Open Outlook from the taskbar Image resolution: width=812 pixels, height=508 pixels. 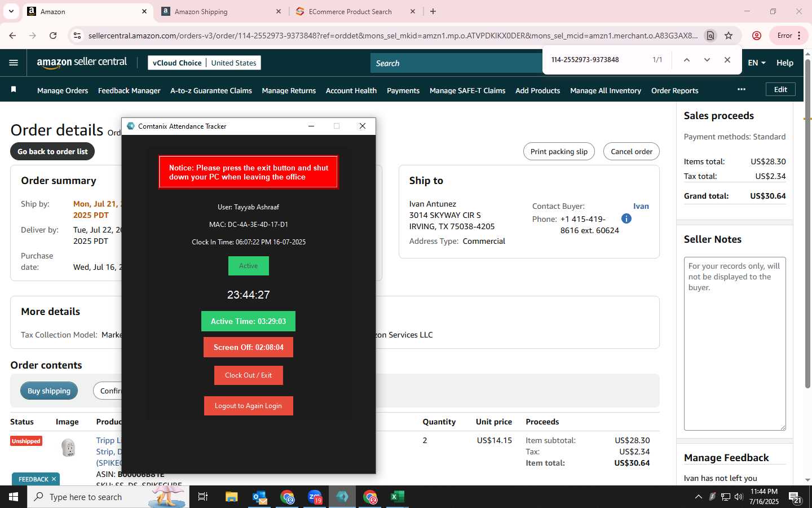(x=259, y=497)
